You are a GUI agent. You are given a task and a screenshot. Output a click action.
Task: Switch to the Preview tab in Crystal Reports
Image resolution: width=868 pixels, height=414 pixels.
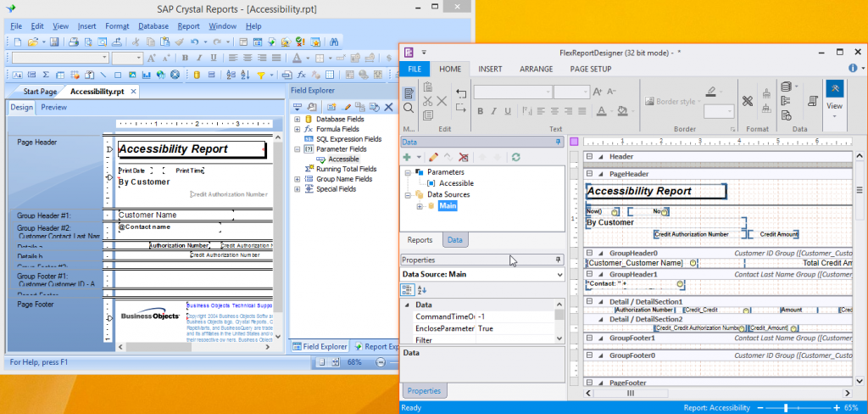pos(53,108)
